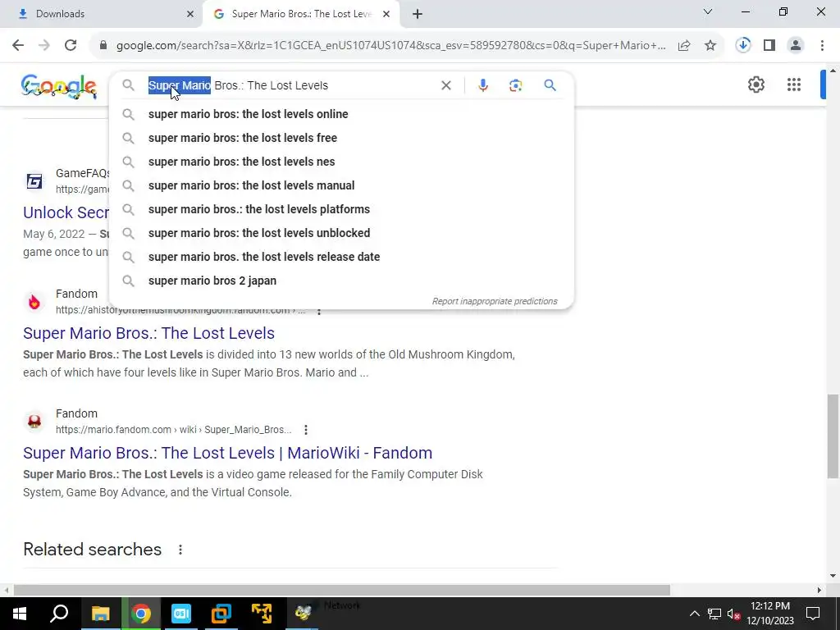Open Chrome downloads indicator
The width and height of the screenshot is (840, 630).
(743, 46)
